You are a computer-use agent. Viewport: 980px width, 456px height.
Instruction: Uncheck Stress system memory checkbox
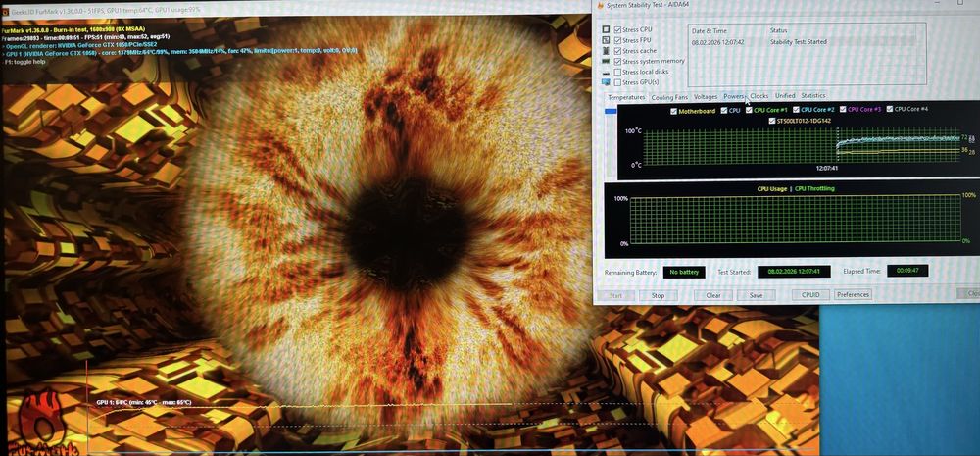coord(617,62)
